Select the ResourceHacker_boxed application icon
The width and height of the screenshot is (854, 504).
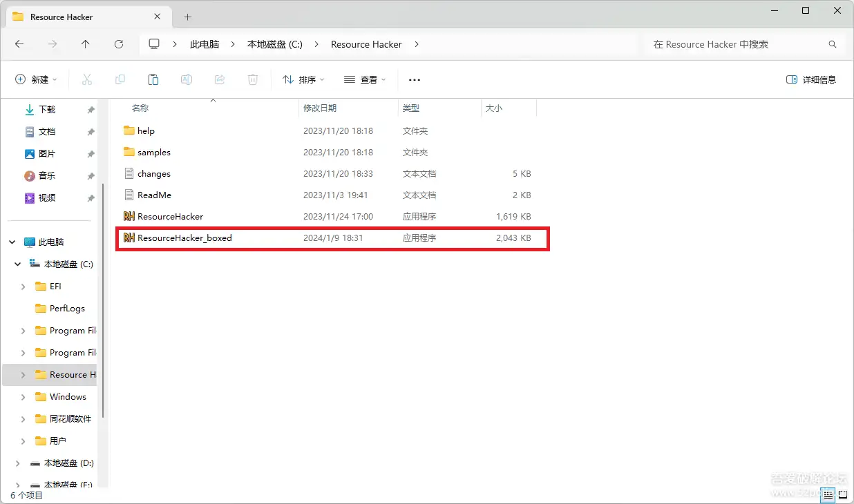[x=129, y=238]
